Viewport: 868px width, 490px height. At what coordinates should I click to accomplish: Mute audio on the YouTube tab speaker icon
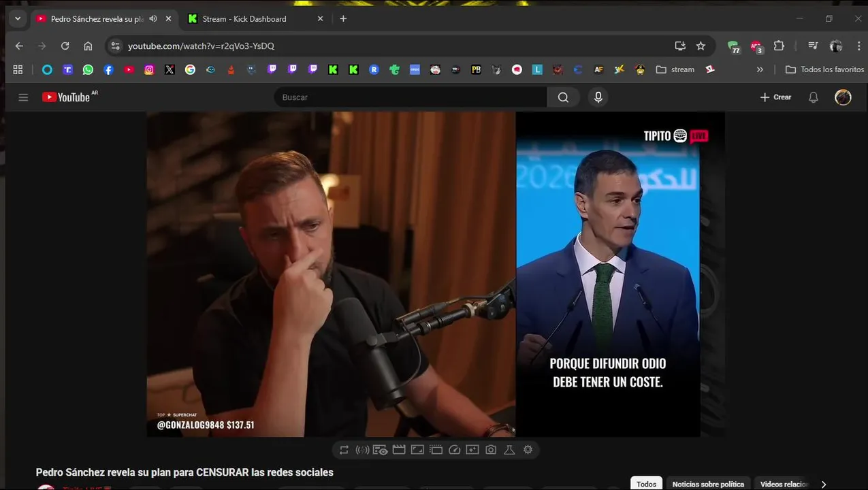tap(153, 19)
